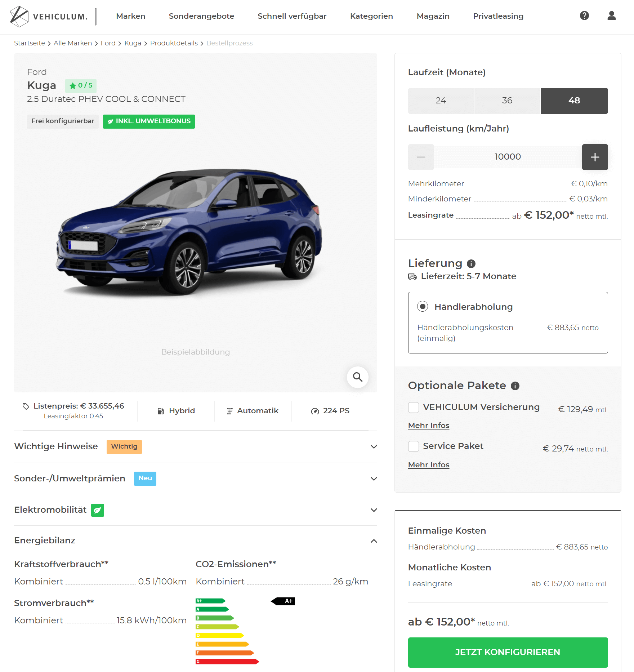This screenshot has height=672, width=634.
Task: Click the green A+ efficiency bar
Action: click(x=210, y=601)
